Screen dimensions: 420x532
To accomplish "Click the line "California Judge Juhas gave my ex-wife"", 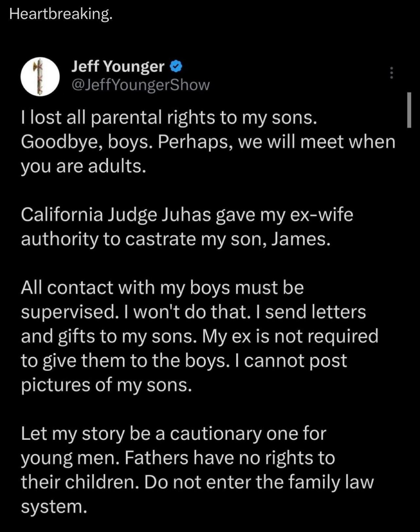I will [x=187, y=215].
